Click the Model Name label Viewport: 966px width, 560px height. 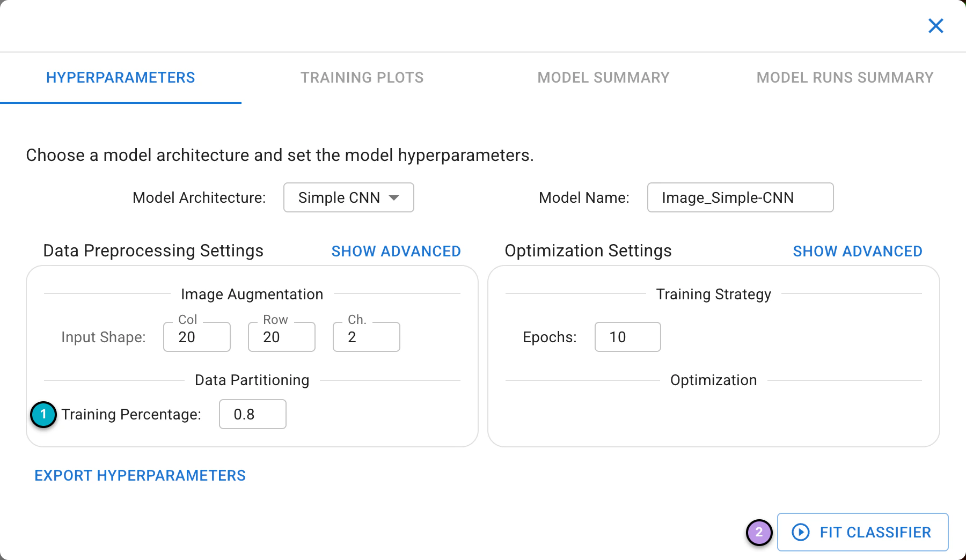click(x=584, y=197)
